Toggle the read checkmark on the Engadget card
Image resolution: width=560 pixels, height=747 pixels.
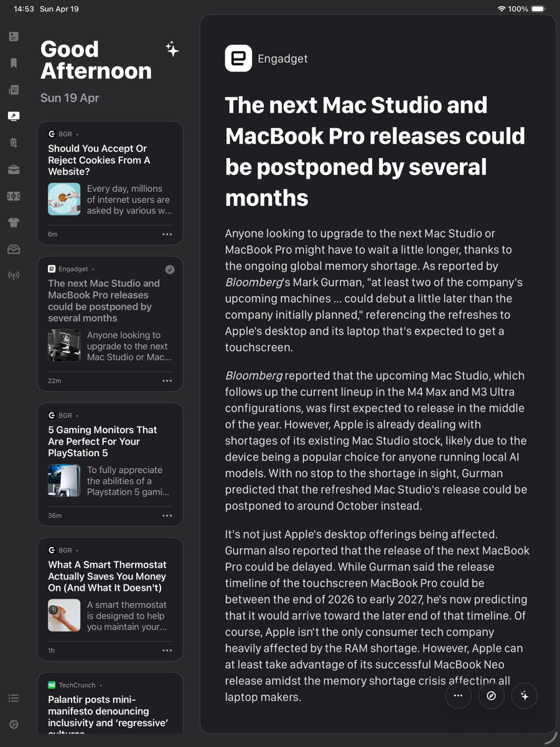pos(169,269)
